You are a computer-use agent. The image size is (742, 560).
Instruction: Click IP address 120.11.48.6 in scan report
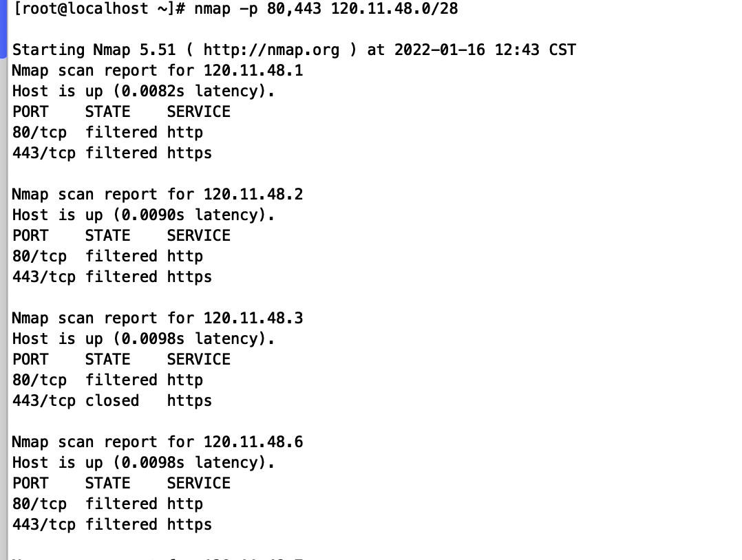tap(253, 442)
